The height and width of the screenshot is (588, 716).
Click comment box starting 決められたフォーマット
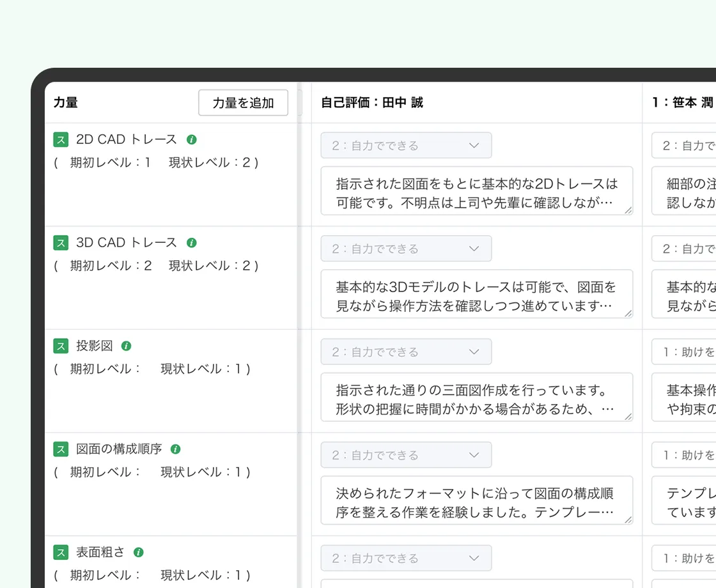point(477,500)
